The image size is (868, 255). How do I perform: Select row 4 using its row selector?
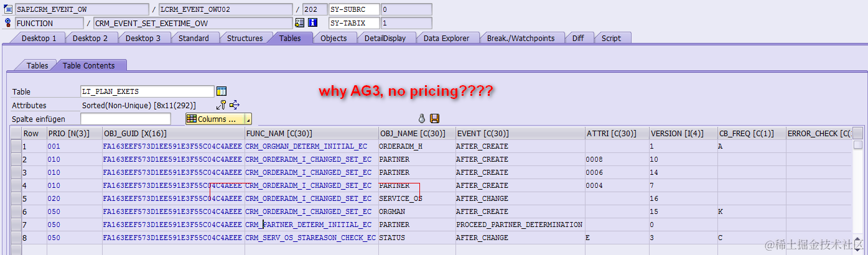tap(16, 185)
